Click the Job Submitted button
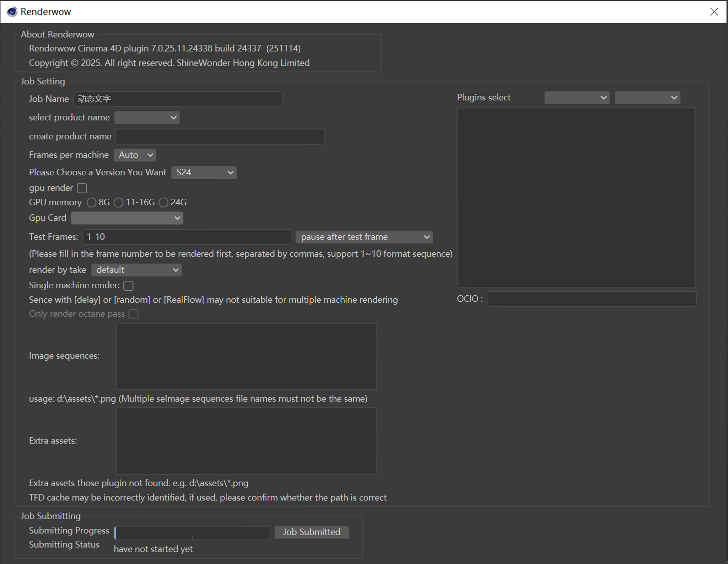Screen dimensions: 728x564 [x=312, y=532]
